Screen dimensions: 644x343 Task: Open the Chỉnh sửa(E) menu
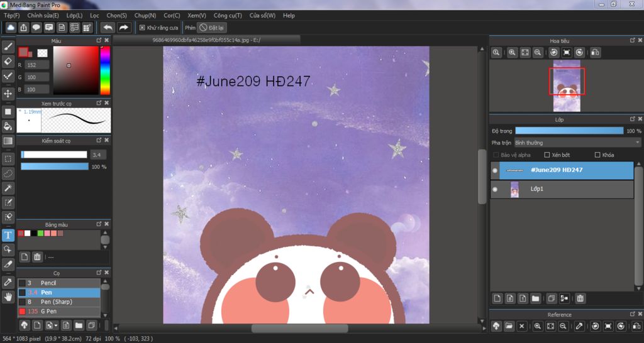[x=43, y=16]
